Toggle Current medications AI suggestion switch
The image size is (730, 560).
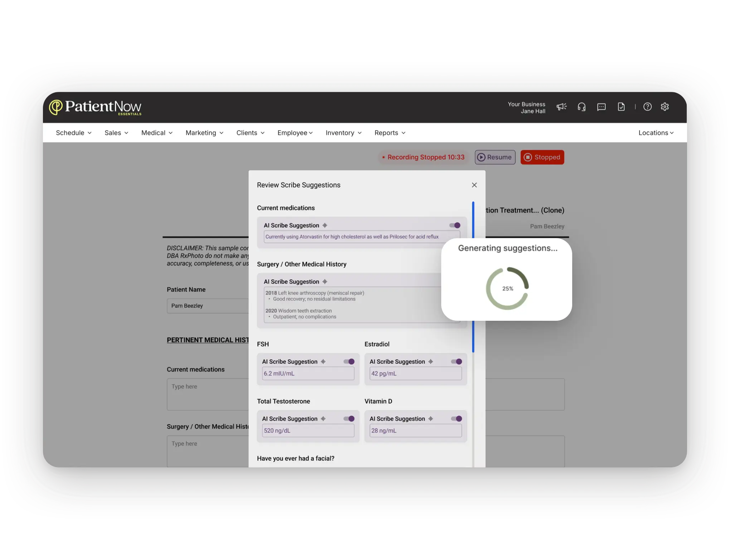coord(455,225)
